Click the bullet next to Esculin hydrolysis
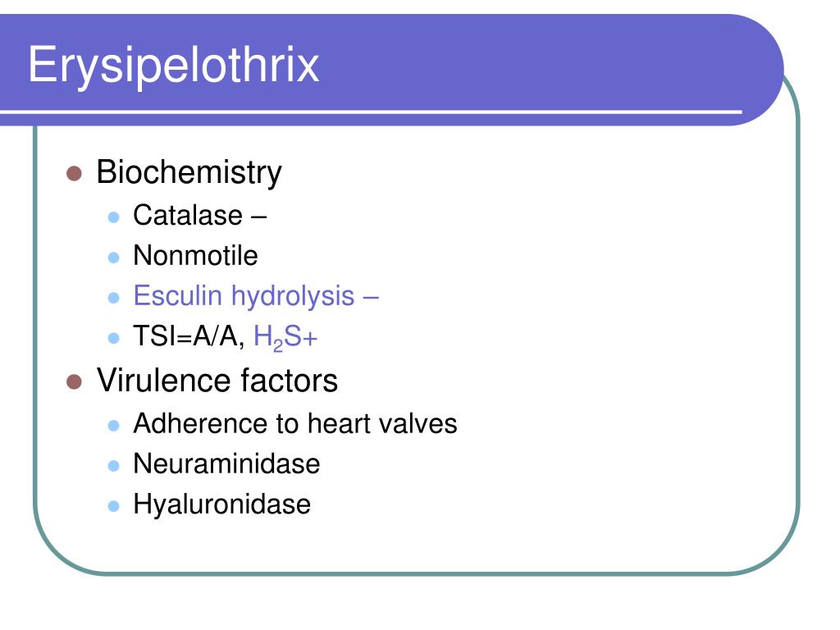 pyautogui.click(x=113, y=298)
